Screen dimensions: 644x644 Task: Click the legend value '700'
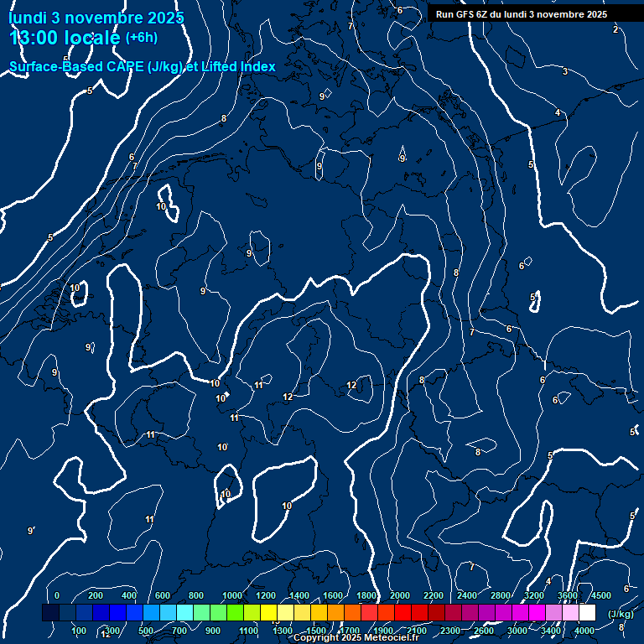pyautogui.click(x=179, y=631)
